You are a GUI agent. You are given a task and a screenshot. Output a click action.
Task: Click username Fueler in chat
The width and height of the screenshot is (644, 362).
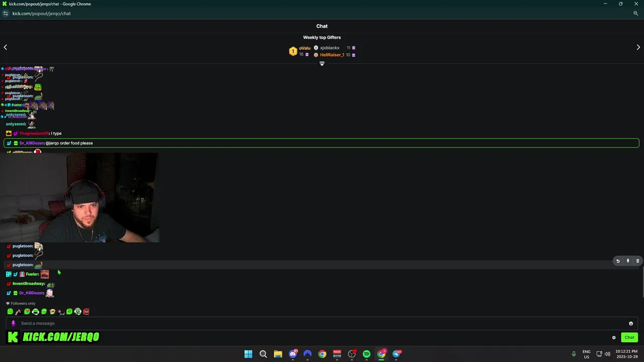(32, 274)
